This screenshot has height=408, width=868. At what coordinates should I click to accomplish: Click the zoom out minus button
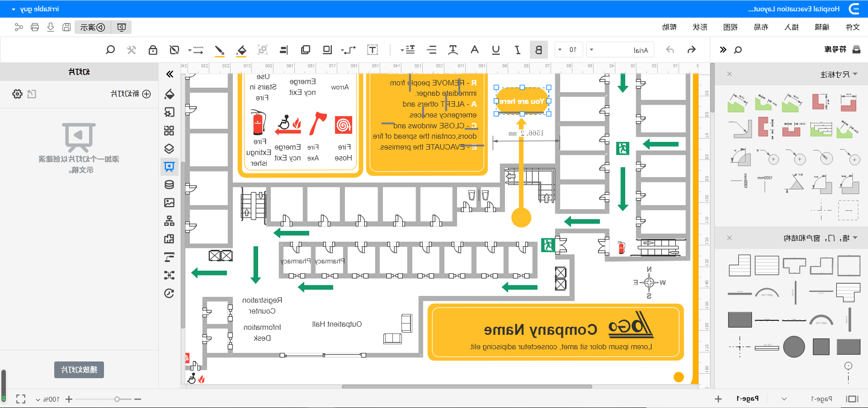coord(137,399)
